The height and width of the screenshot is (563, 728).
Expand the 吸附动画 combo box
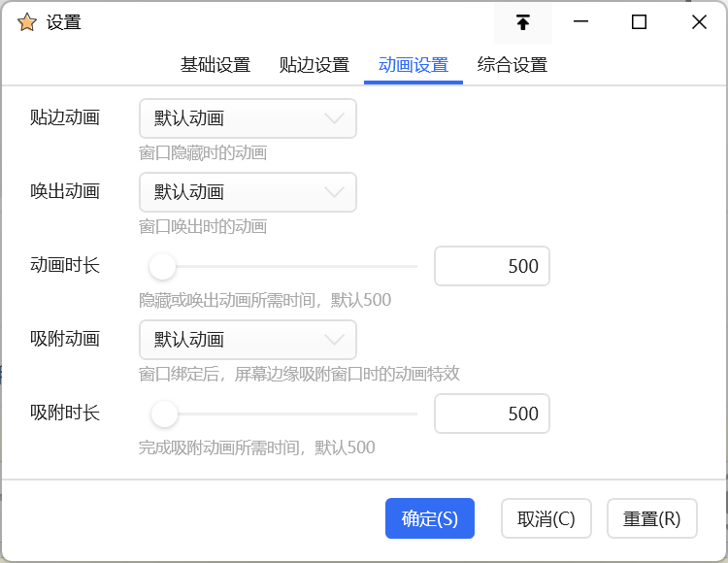point(248,340)
